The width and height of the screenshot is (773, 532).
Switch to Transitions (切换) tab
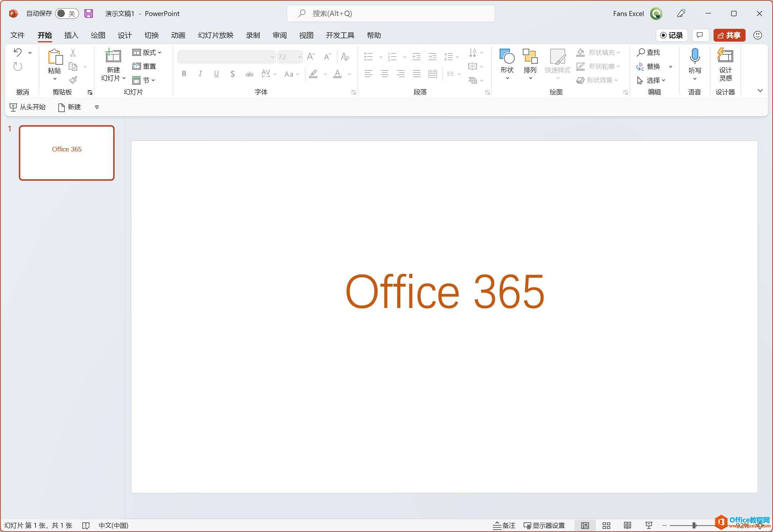151,35
